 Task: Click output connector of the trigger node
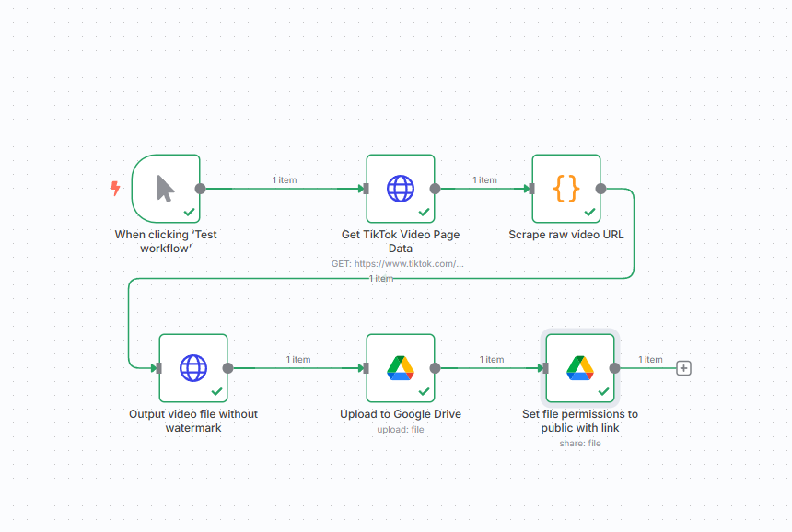point(201,189)
